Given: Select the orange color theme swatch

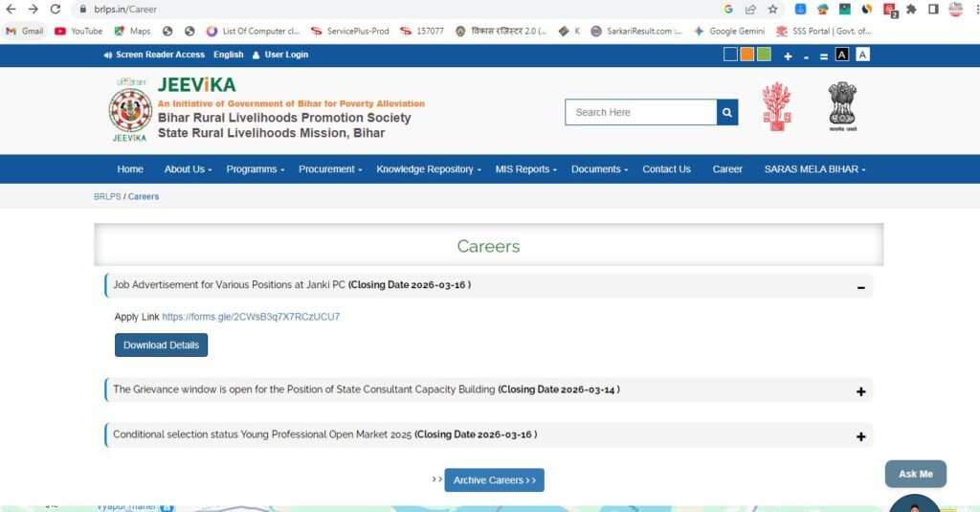Looking at the screenshot, I should [x=746, y=55].
